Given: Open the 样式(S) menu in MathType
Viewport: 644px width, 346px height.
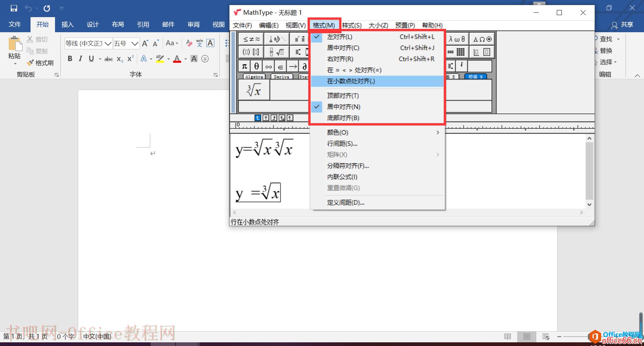Looking at the screenshot, I should [352, 25].
